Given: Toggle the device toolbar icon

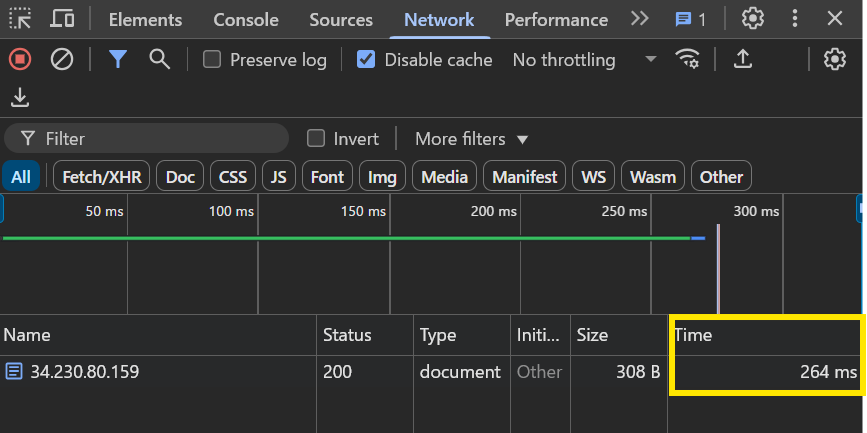Looking at the screenshot, I should pos(62,19).
